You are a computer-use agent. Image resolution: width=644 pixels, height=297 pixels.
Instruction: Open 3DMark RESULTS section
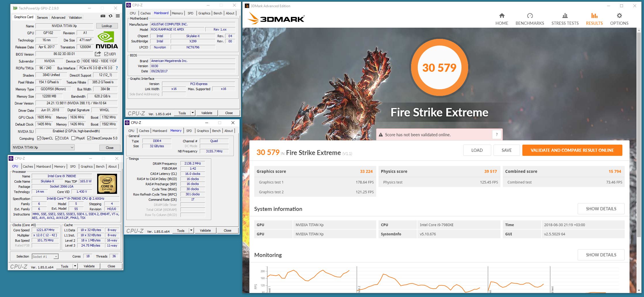594,19
